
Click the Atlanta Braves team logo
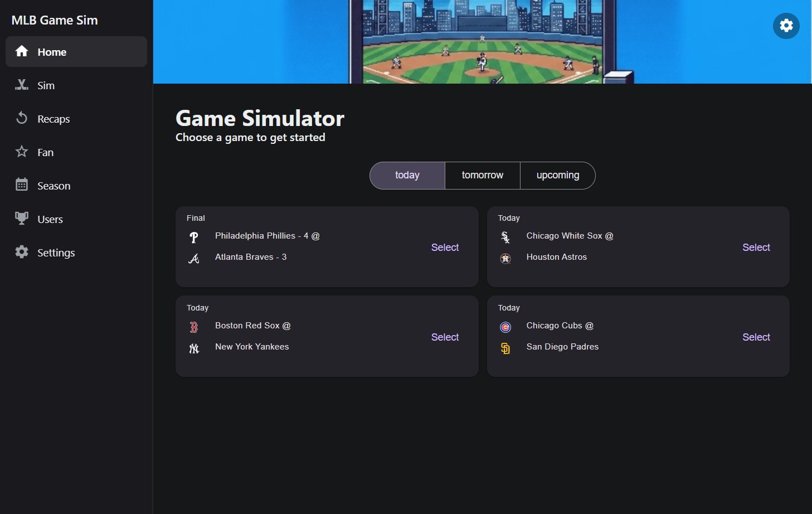194,259
